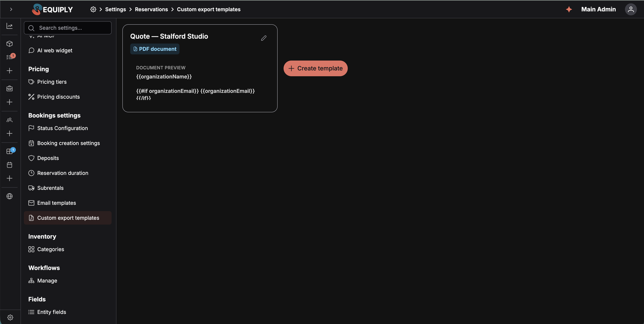The image size is (644, 324).
Task: Open the inventory cube icon in the rail
Action: point(10,44)
